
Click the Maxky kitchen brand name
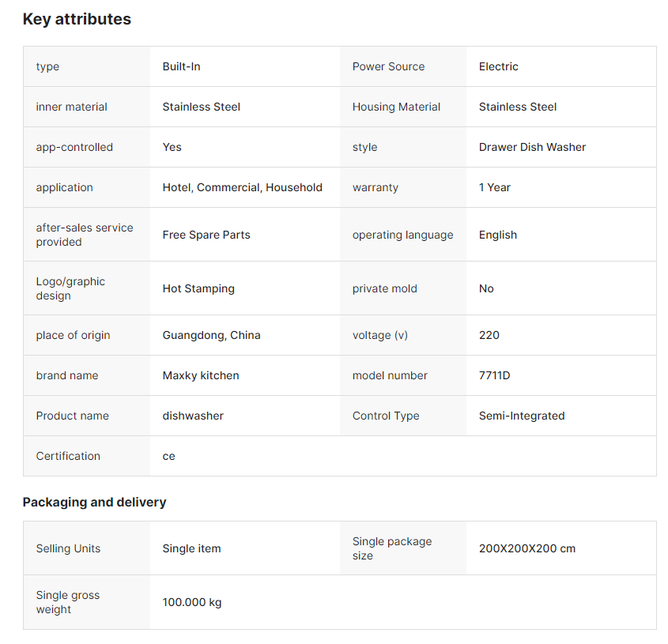(200, 375)
